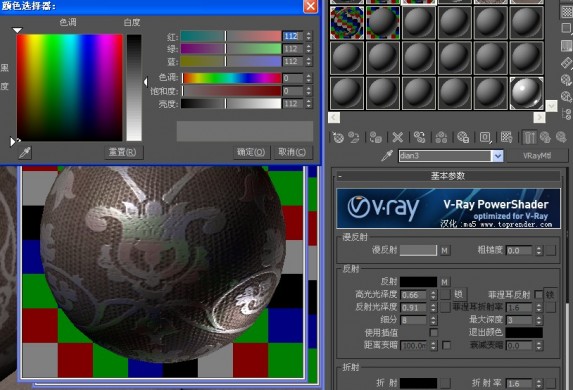The image size is (573, 390).
Task: Click the Get Material icon
Action: tap(338, 137)
